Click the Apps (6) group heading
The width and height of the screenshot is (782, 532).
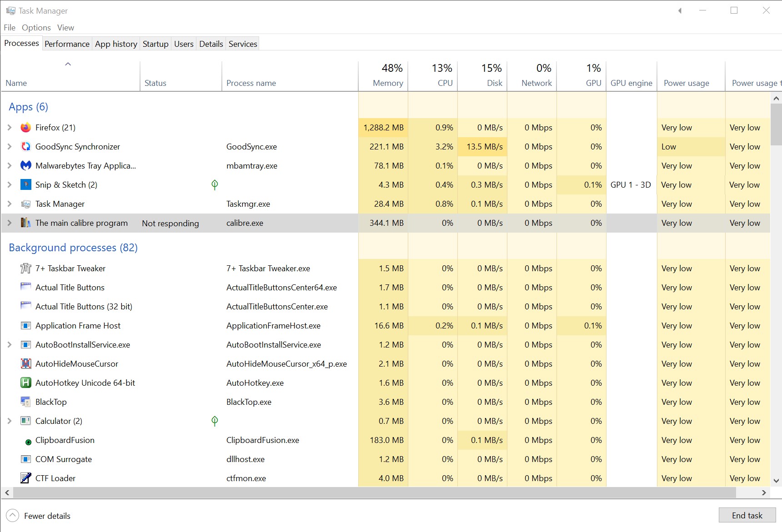28,107
